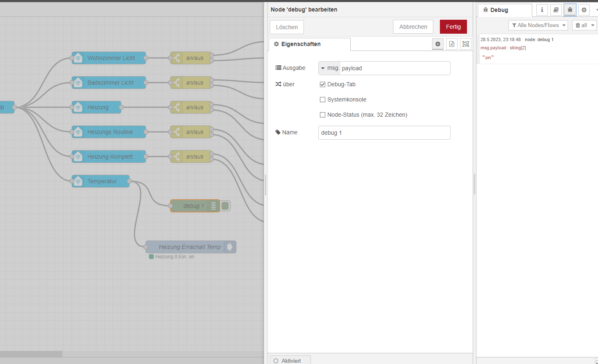
Task: Click switch icon of Badezimmer an/aus node
Action: point(177,83)
